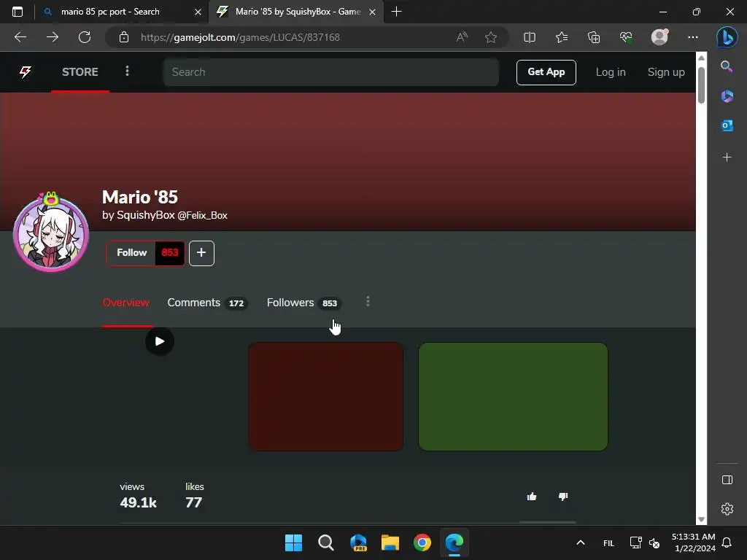Open the green media thumbnail
747x560 pixels.
513,396
